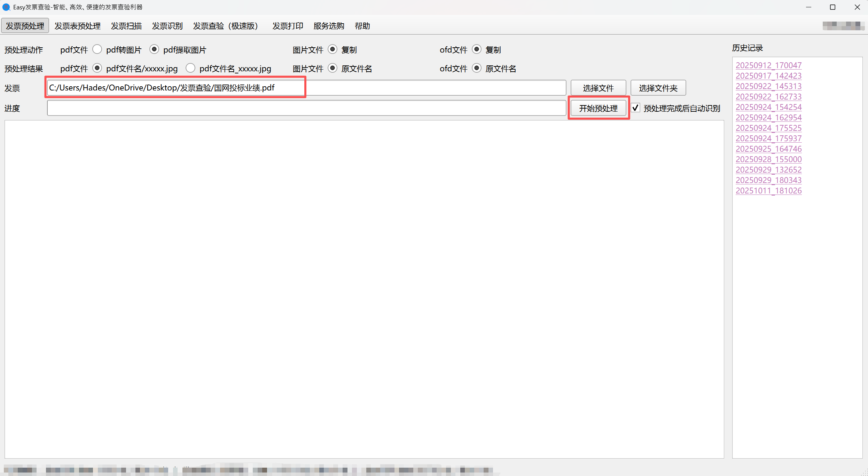Select pdf提取图片 preprocessing action

pos(154,49)
